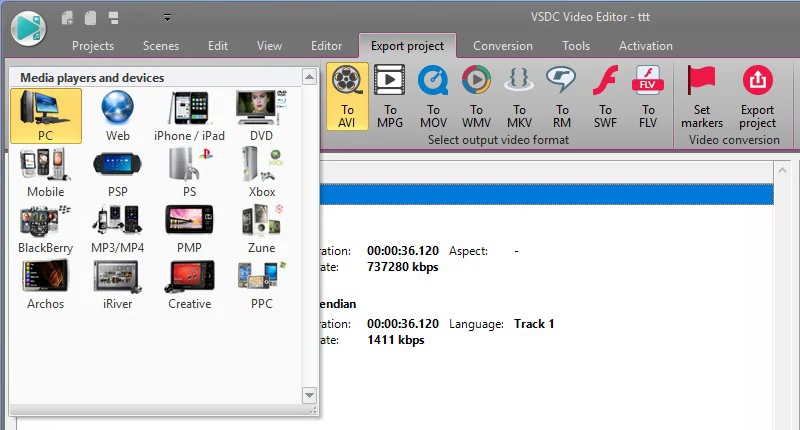
Task: Start export with Export project button
Action: (758, 96)
